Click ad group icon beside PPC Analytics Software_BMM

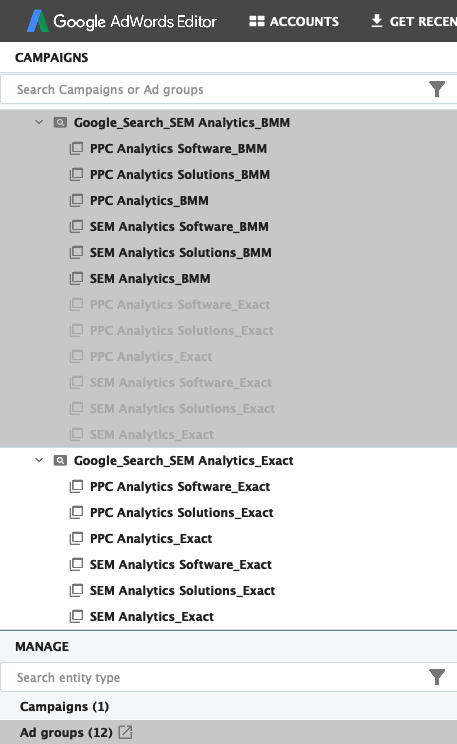click(x=76, y=149)
